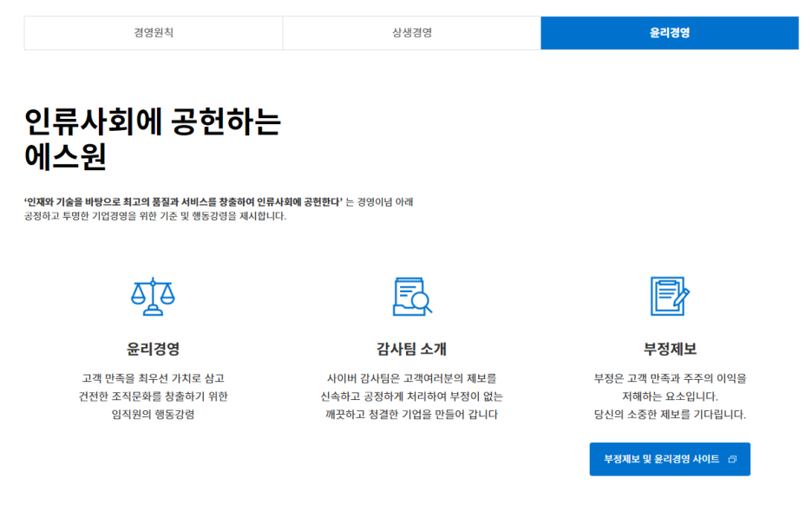Click the 부정제보 section heading
The width and height of the screenshot is (812, 524).
pyautogui.click(x=670, y=349)
